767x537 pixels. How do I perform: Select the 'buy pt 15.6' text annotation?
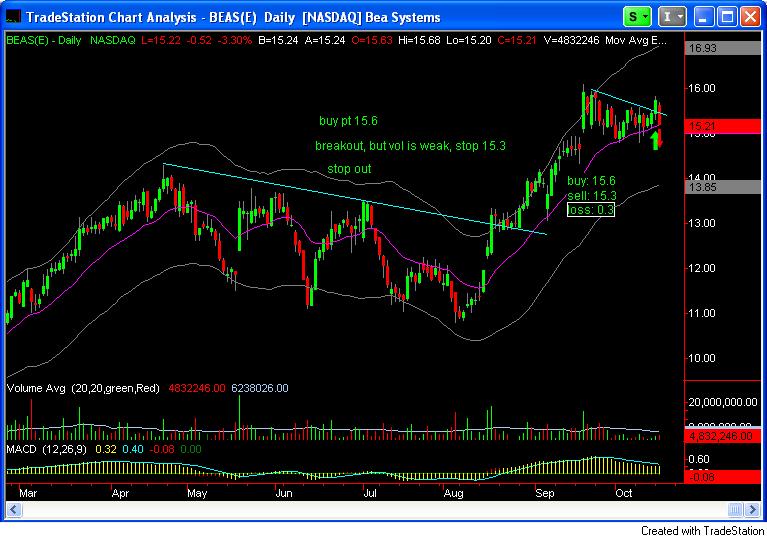(x=348, y=121)
